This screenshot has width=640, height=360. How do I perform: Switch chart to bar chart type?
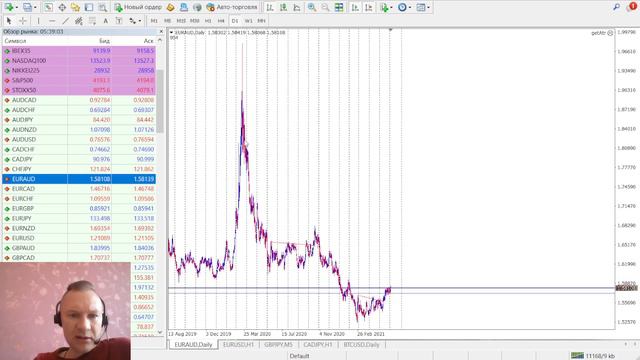(270, 7)
